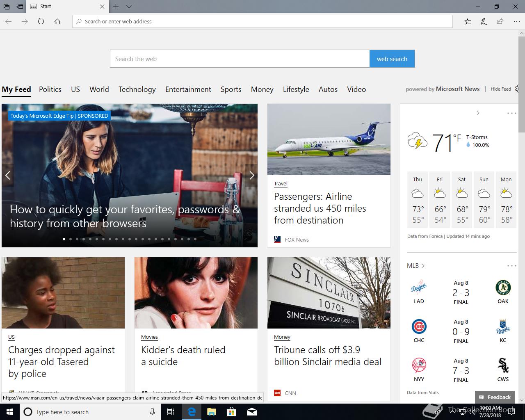
Task: Click the Hide Feed link
Action: pyautogui.click(x=501, y=89)
